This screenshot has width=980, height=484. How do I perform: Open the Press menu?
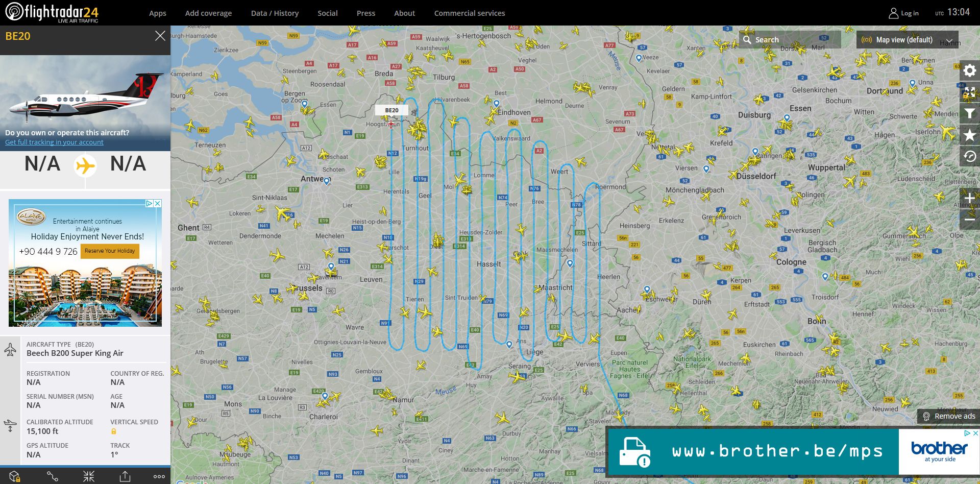tap(366, 13)
